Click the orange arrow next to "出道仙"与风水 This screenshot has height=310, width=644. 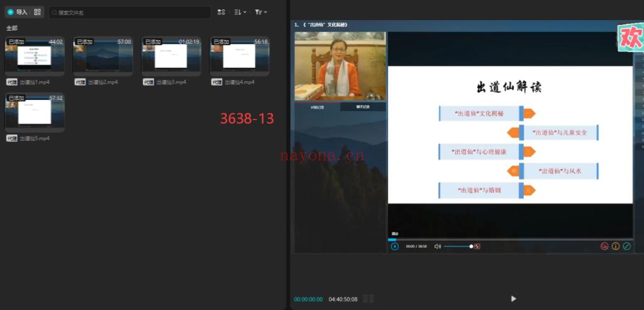513,171
